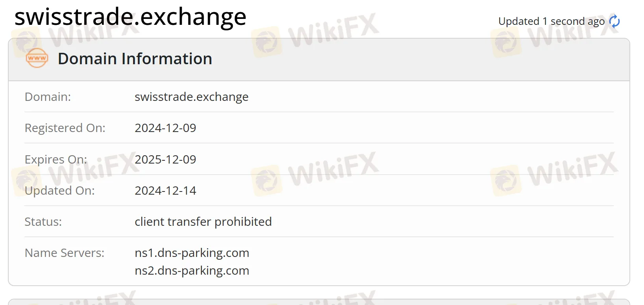Click the Updated On date 2024-12-14
The image size is (644, 305).
[165, 191]
